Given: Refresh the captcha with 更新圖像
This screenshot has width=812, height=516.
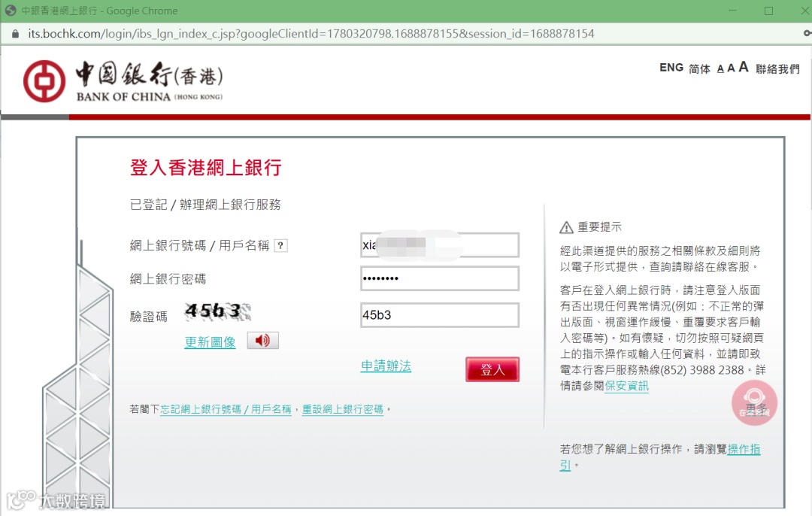Looking at the screenshot, I should [x=211, y=342].
